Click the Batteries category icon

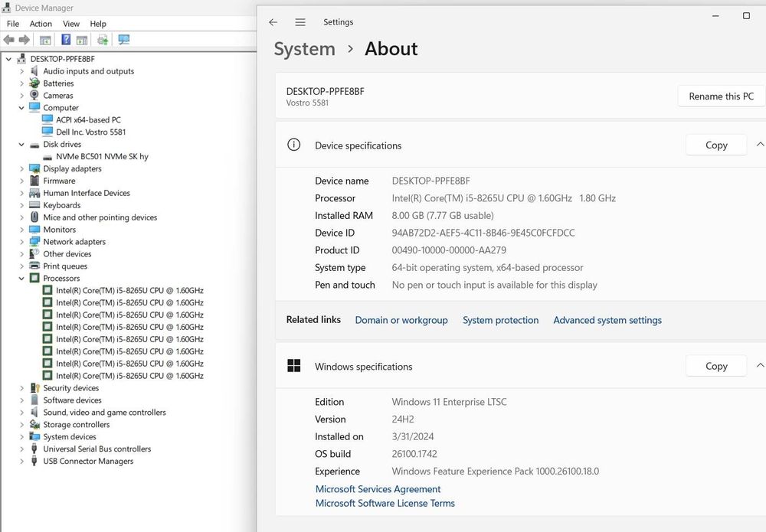click(34, 83)
